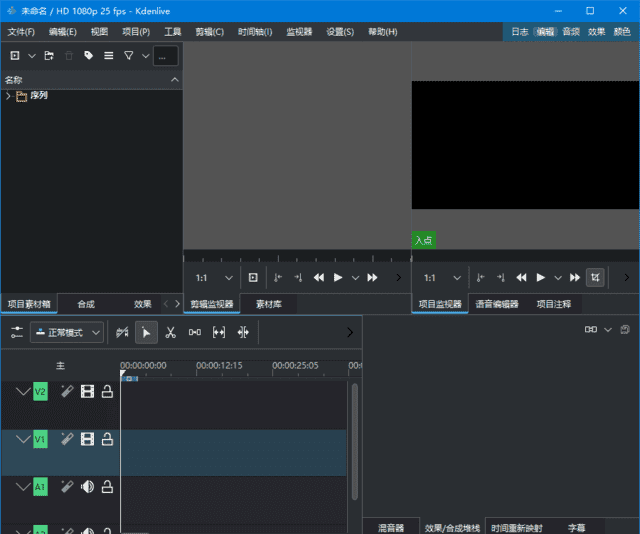Viewport: 640px width, 534px height.
Task: Lock the V2 track
Action: tap(107, 392)
